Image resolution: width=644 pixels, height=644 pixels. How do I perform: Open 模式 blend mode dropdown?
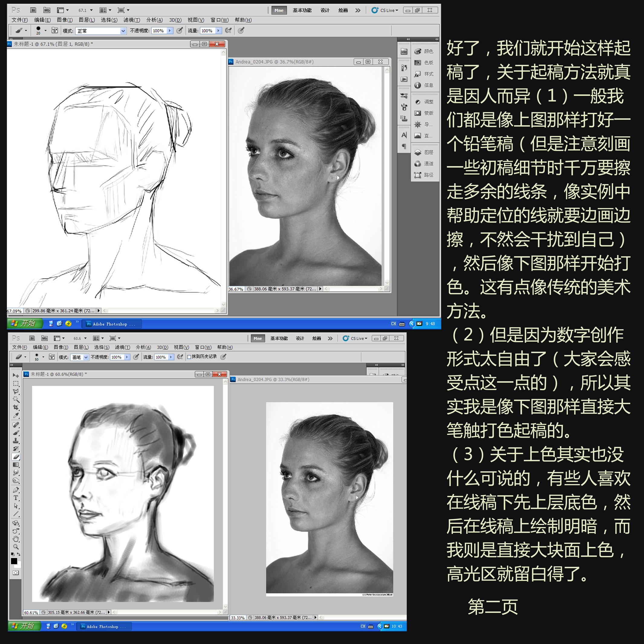click(x=123, y=31)
